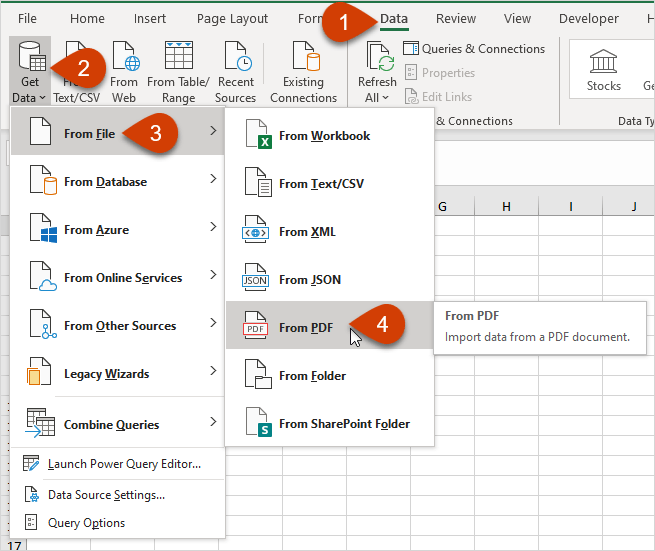Open the Refresh All dropdown
Image resolution: width=655 pixels, height=551 pixels.
(378, 98)
